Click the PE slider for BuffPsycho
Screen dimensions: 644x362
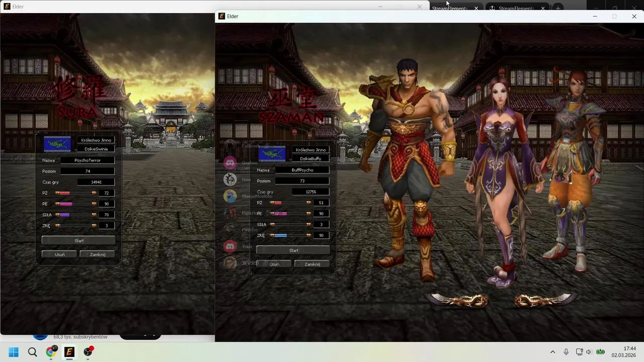click(290, 214)
